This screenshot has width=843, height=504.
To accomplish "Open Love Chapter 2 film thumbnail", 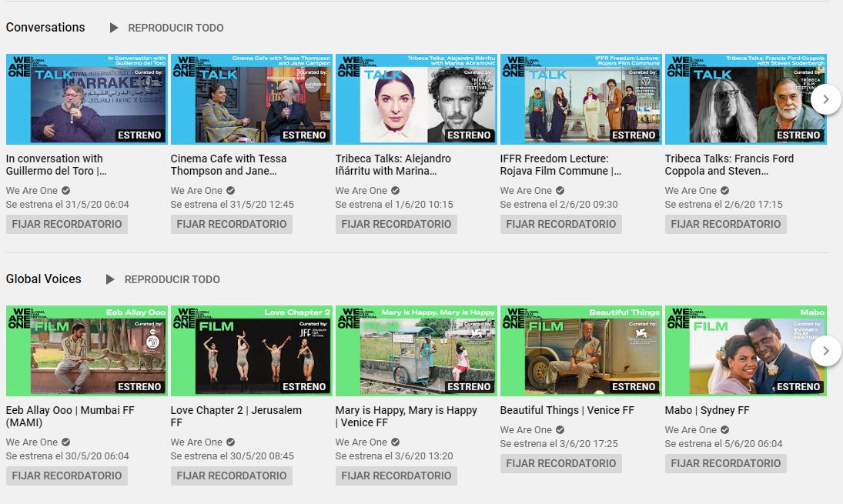I will click(252, 351).
